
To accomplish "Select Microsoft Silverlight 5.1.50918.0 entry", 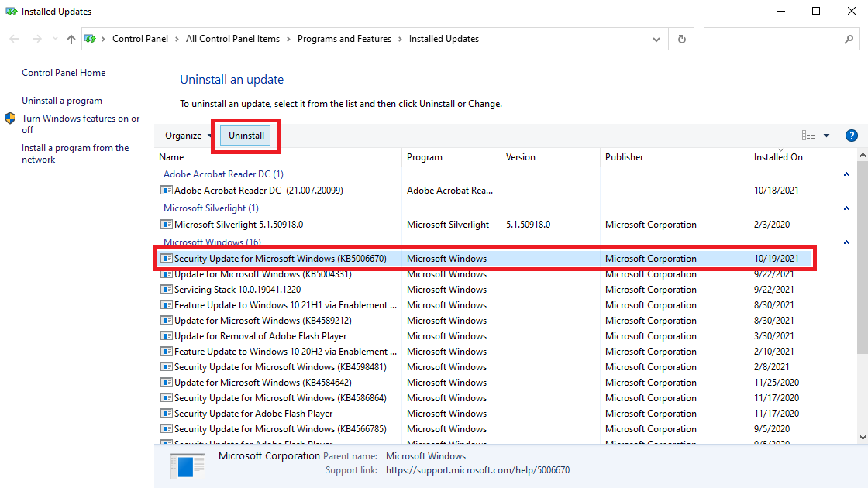I will 485,225.
